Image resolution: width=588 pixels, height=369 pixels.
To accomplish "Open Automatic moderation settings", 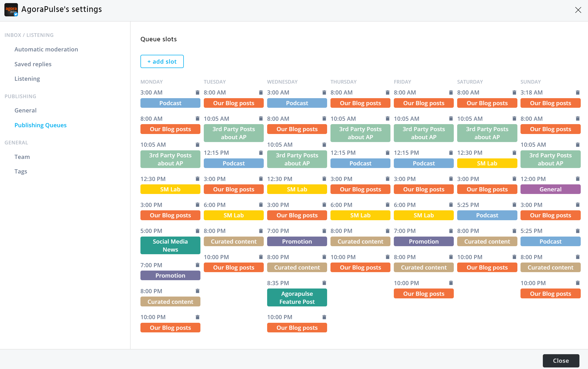I will pyautogui.click(x=46, y=49).
